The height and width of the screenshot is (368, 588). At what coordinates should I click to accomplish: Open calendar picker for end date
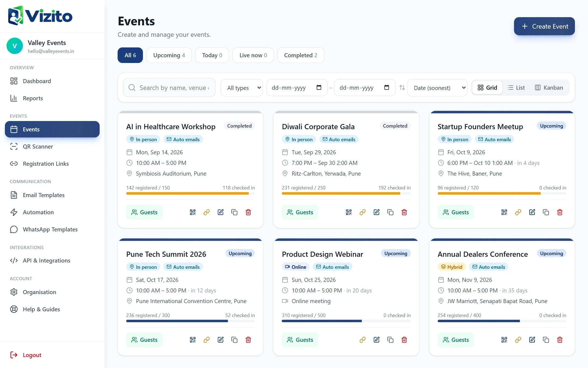coord(387,88)
